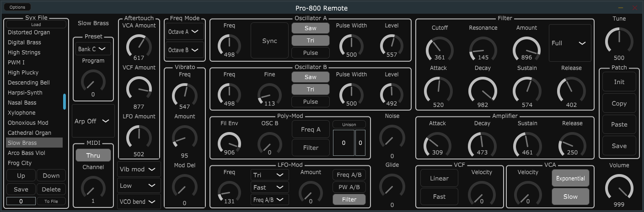644x212 pixels.
Task: Open the Filter Full tracking dropdown
Action: tap(570, 43)
